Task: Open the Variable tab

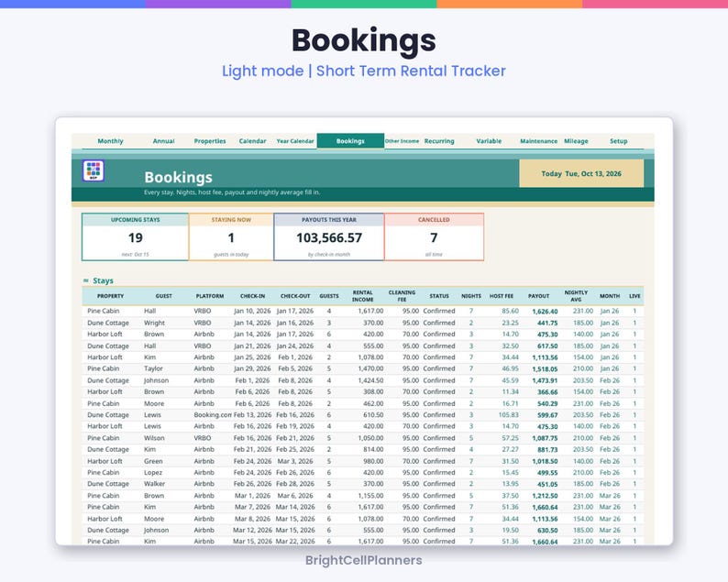Action: [489, 141]
